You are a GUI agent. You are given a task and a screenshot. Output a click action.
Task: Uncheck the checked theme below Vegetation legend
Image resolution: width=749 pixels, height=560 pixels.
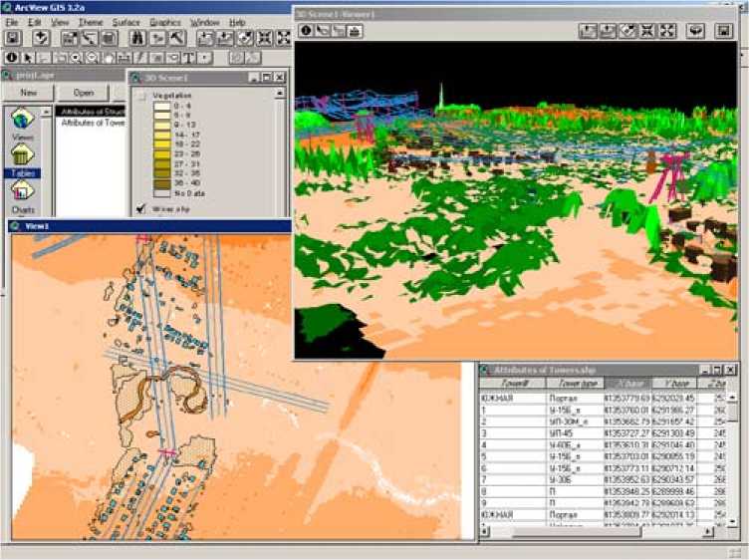pos(141,208)
